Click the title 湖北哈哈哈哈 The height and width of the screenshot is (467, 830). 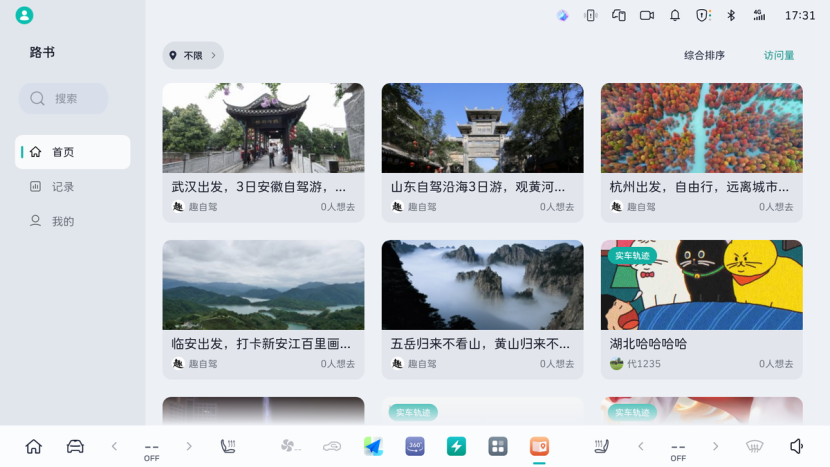[x=648, y=344]
